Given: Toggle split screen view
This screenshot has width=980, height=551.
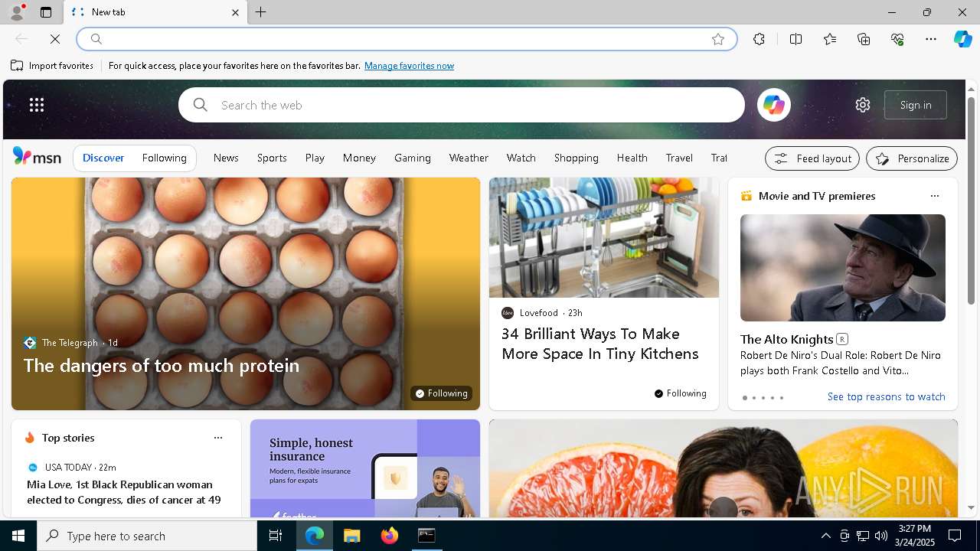Looking at the screenshot, I should click(795, 39).
